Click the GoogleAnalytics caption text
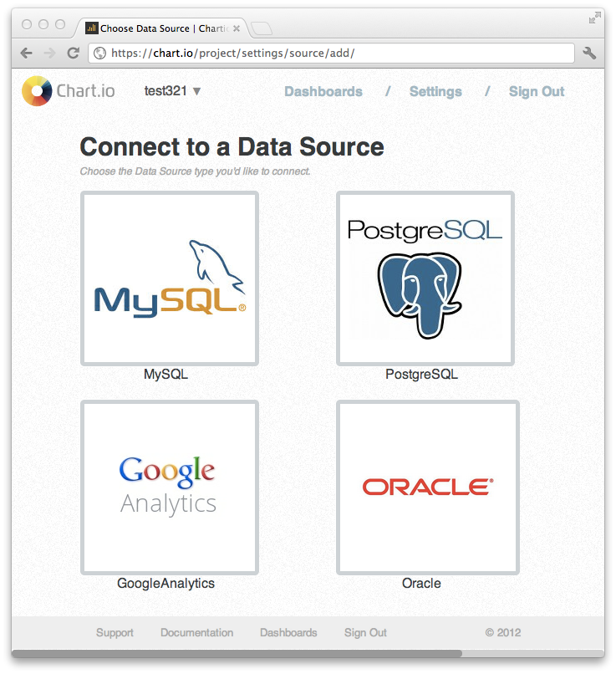The image size is (616, 674). 165,584
